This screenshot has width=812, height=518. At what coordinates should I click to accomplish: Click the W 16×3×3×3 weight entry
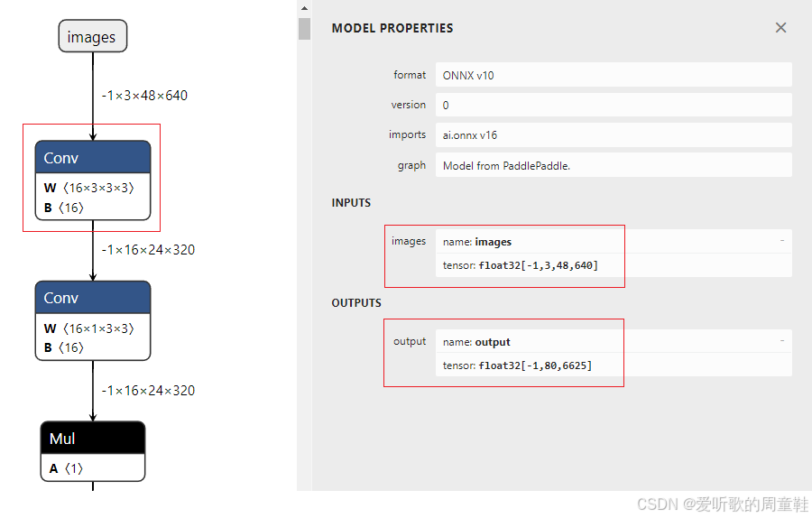click(89, 188)
